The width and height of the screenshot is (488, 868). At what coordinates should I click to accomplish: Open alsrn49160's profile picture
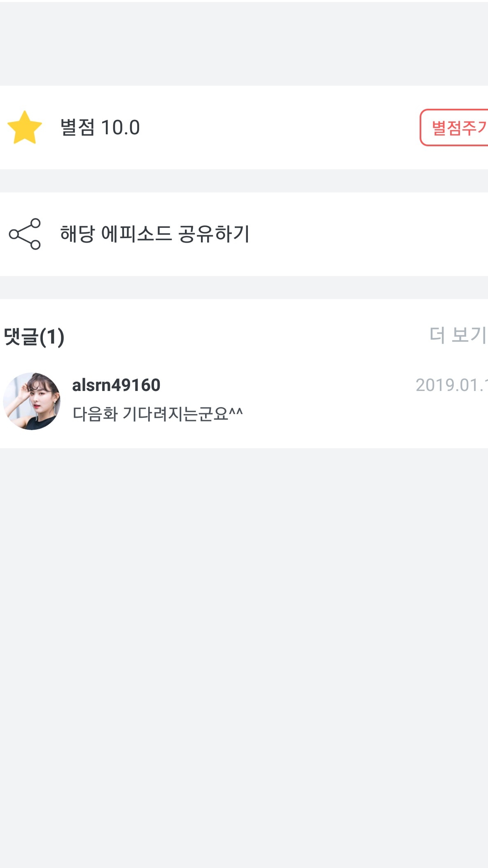pos(32,401)
